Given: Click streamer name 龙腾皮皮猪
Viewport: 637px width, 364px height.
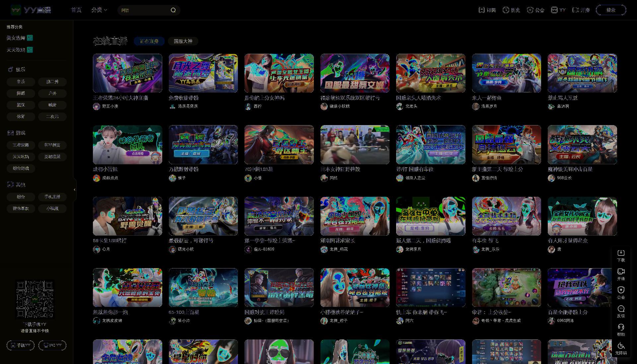Looking at the screenshot, I should pyautogui.click(x=112, y=321).
